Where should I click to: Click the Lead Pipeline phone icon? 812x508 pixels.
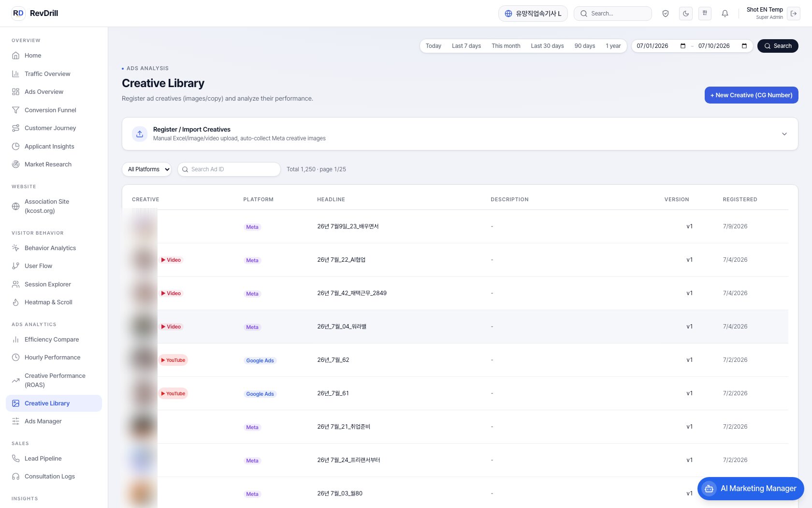click(x=15, y=459)
